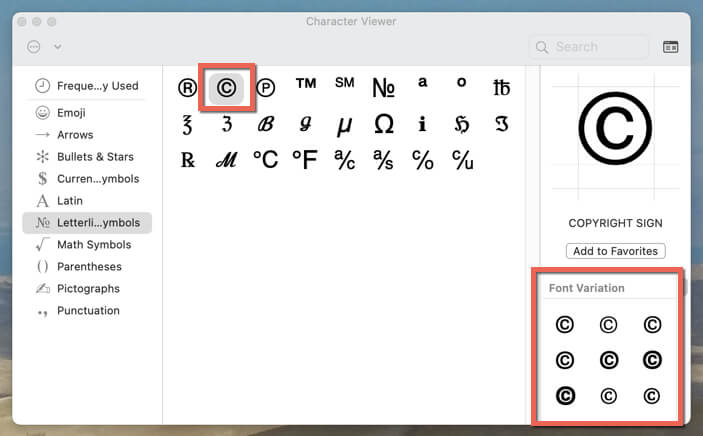Select the boldest copyright font variation

[564, 396]
